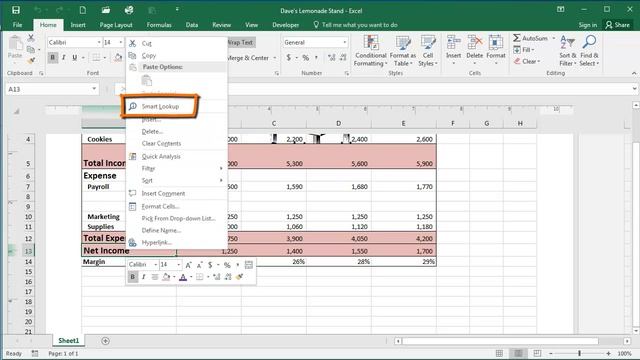Click Sign in link
This screenshot has width=640, height=360.
pyautogui.click(x=587, y=25)
